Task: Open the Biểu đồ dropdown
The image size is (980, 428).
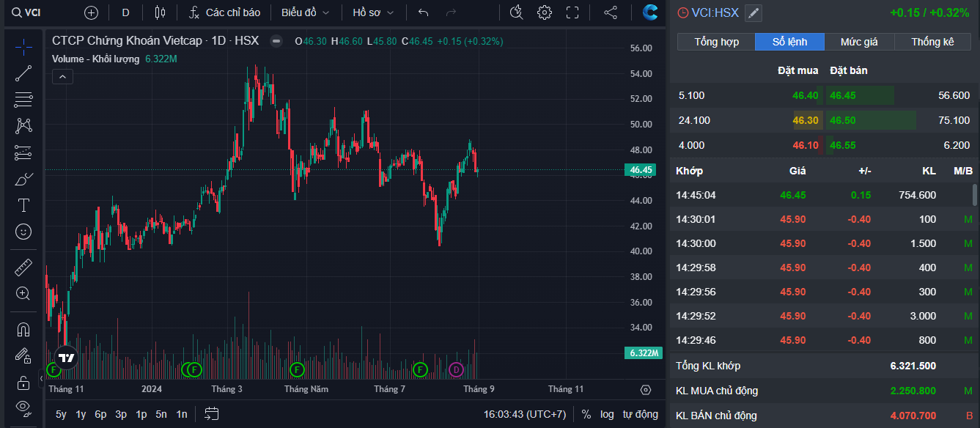Action: click(x=305, y=12)
